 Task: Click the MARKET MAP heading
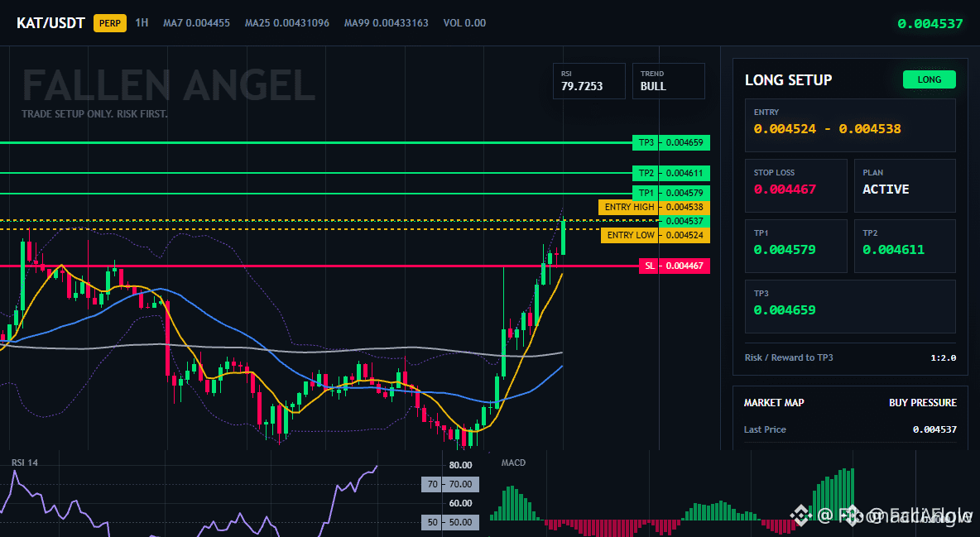[774, 403]
